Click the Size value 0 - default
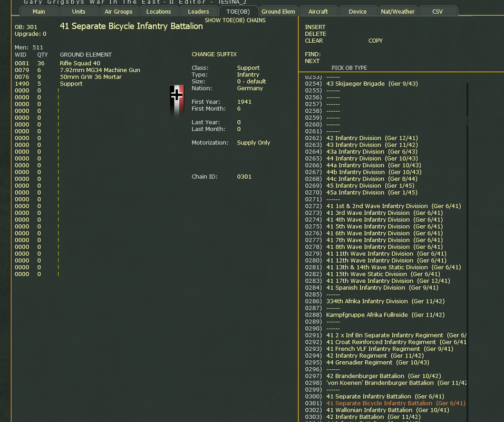The image size is (504, 422). (251, 81)
